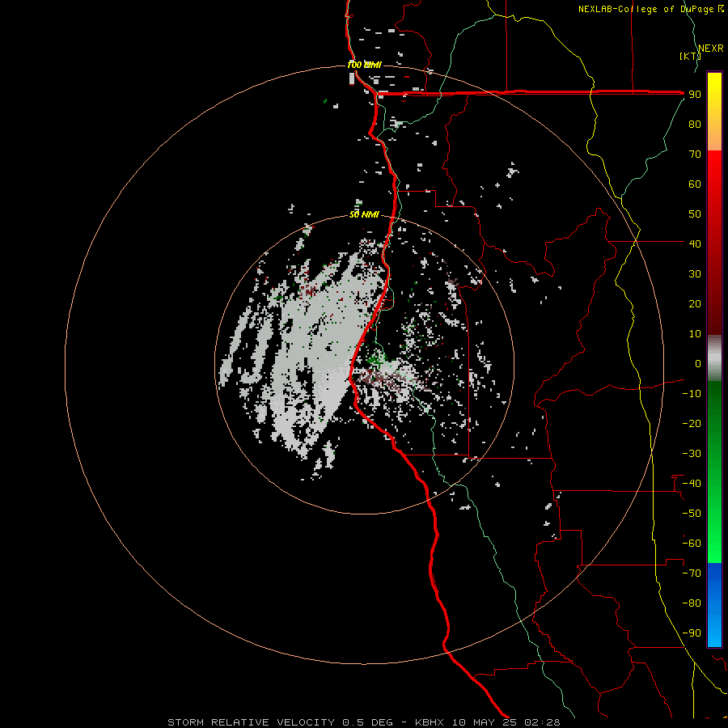
Task: Click the 10 MAY 25 date in caption
Action: [485, 722]
